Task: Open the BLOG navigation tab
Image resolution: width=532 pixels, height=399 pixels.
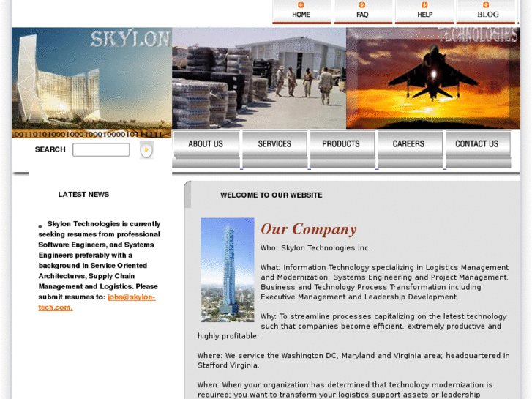Action: [487, 12]
